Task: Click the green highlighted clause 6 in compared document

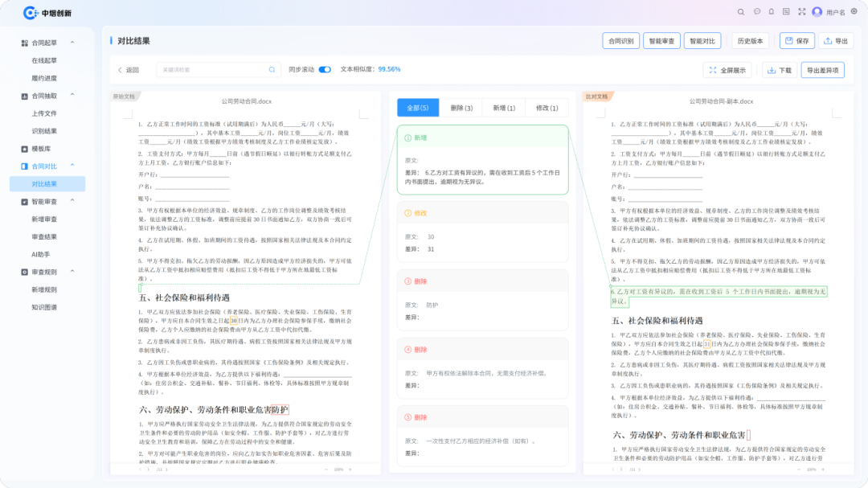Action: pos(719,297)
